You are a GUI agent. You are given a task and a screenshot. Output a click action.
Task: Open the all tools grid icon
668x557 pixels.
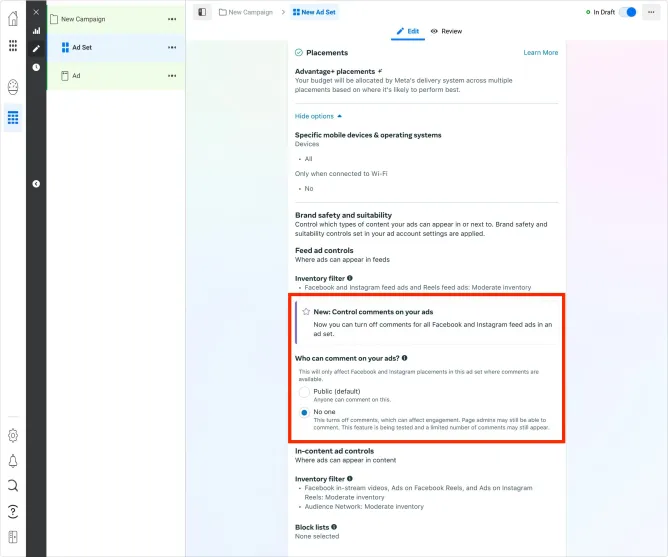[x=13, y=46]
